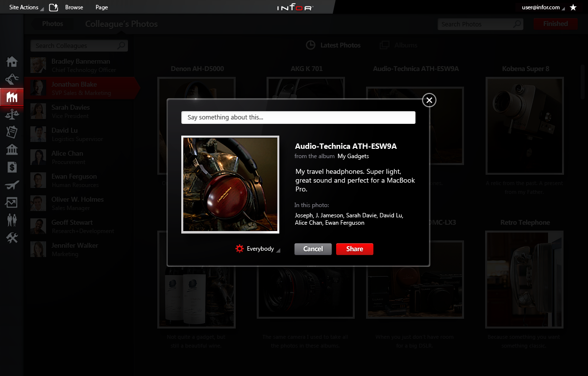The image size is (588, 376).
Task: Open the Page menu item
Action: [x=102, y=7]
